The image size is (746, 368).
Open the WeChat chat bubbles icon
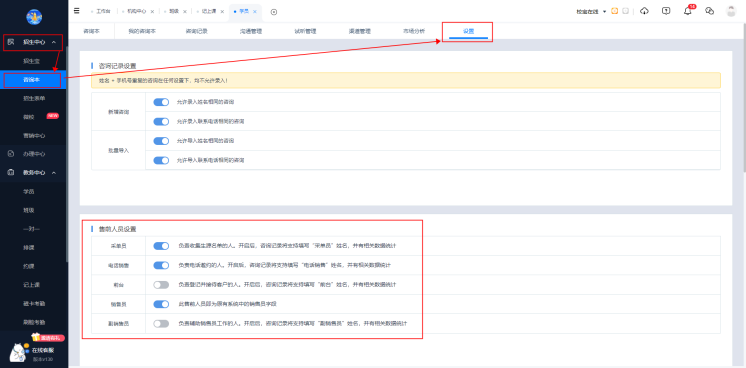point(710,11)
